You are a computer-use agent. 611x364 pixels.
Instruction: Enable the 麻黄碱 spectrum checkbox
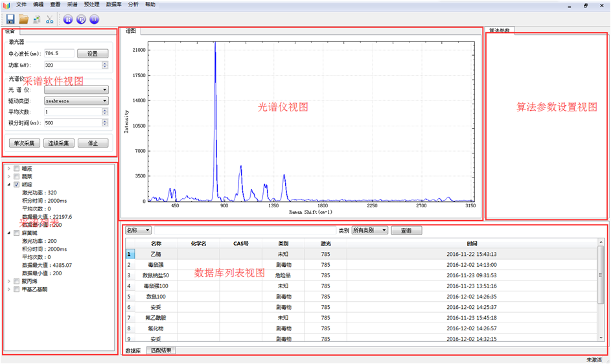click(17, 233)
